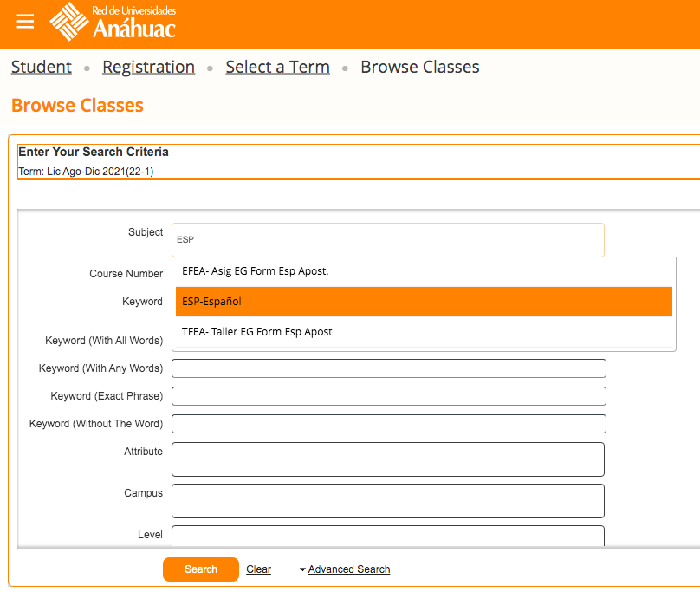Screen dimensions: 700x592
Task: Navigate to Select a Term breadcrumb
Action: point(277,67)
